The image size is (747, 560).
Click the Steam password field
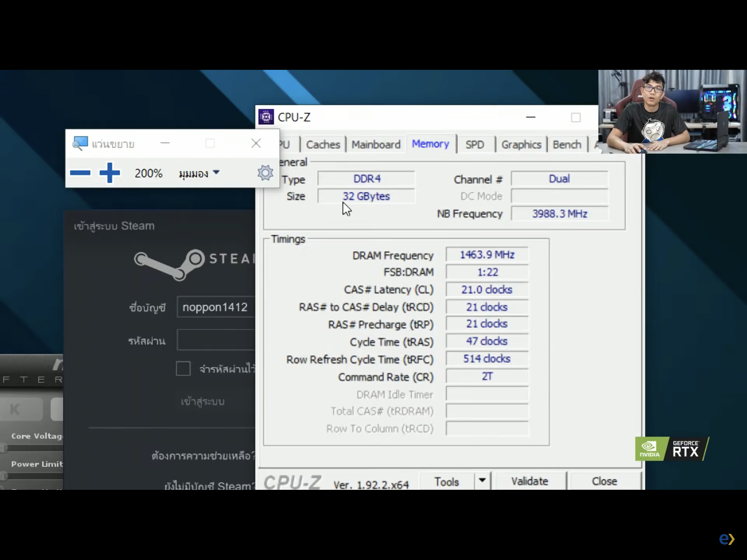tap(216, 340)
